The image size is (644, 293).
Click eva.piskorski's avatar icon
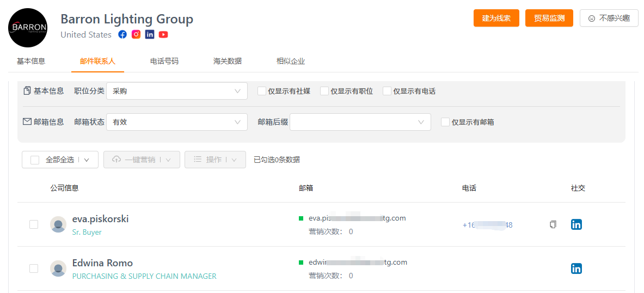(x=58, y=224)
